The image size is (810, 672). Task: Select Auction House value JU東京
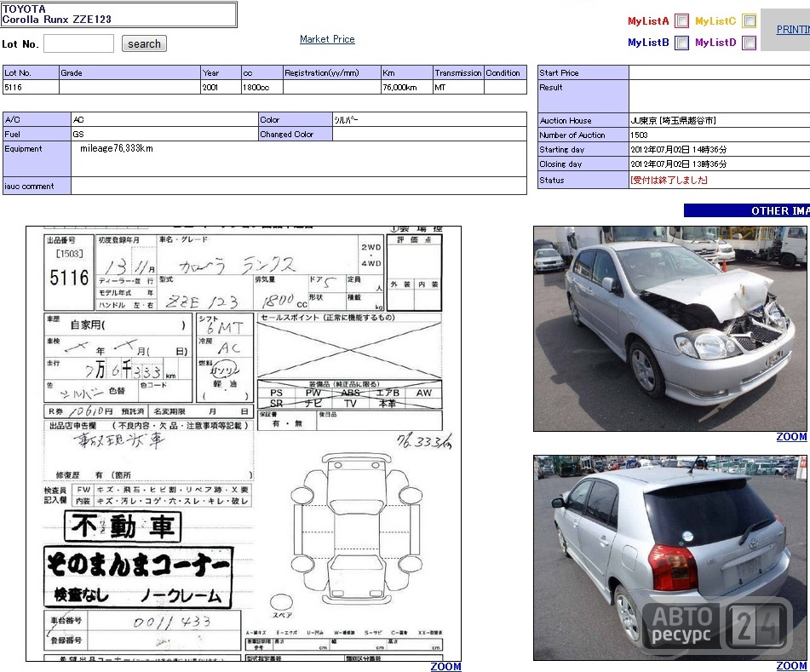[x=673, y=120]
